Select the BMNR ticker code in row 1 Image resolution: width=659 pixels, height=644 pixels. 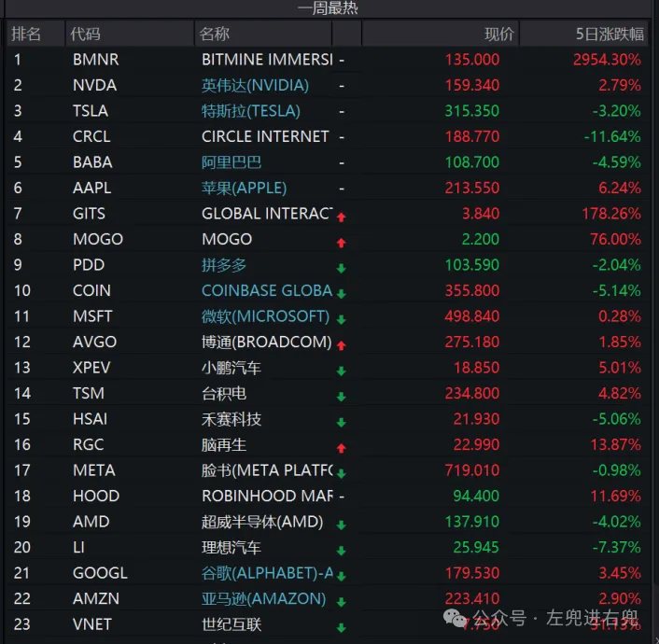95,60
